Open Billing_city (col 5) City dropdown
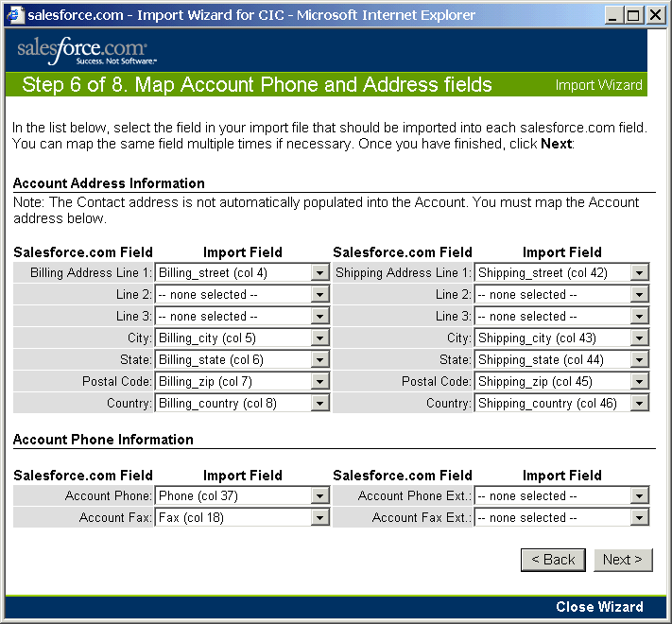Screen dimensions: 672x624 tap(242, 338)
